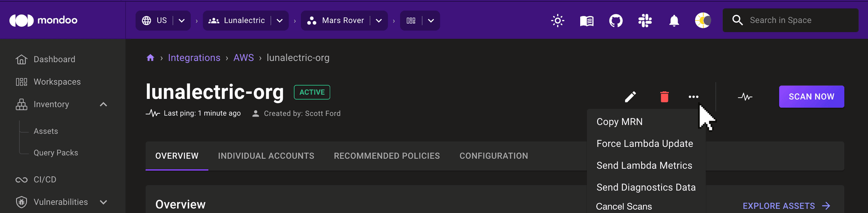Toggle light mode with sun icon

558,20
